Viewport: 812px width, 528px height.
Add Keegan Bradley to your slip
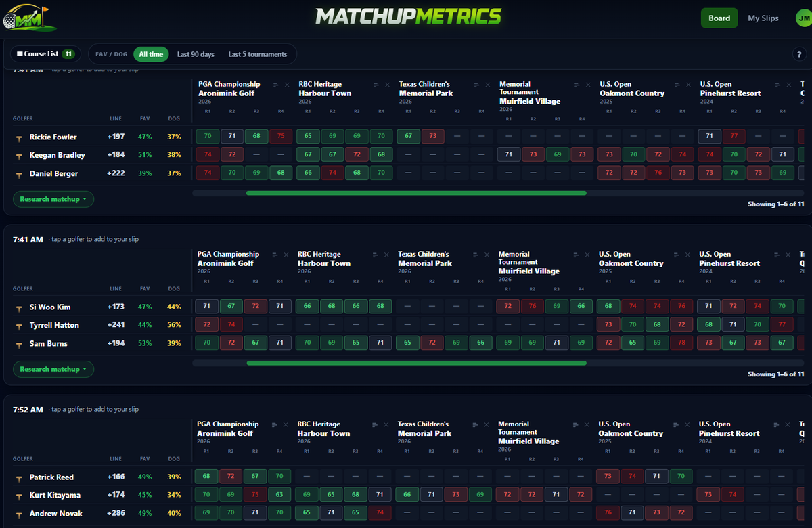pos(58,156)
